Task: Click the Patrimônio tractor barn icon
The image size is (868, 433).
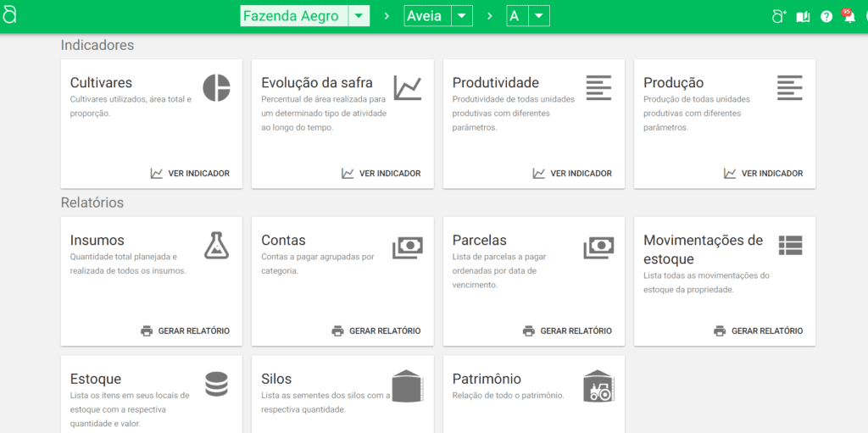Action: [x=598, y=386]
